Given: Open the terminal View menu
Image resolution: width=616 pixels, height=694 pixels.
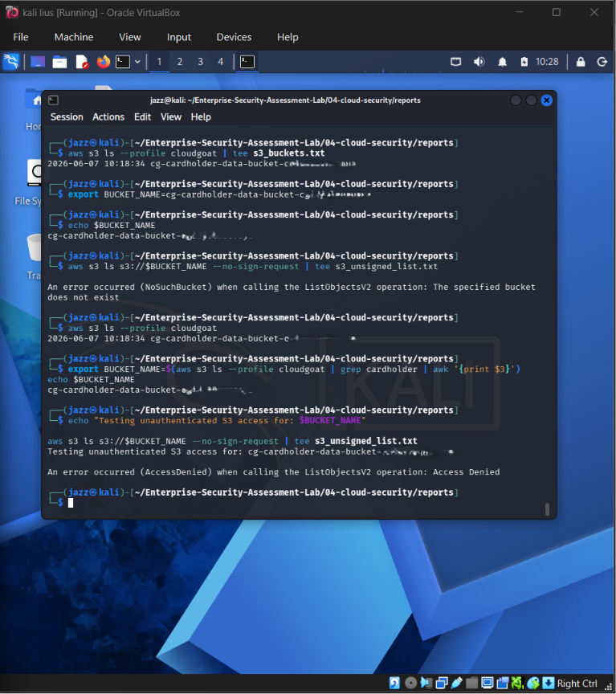Looking at the screenshot, I should coord(171,116).
